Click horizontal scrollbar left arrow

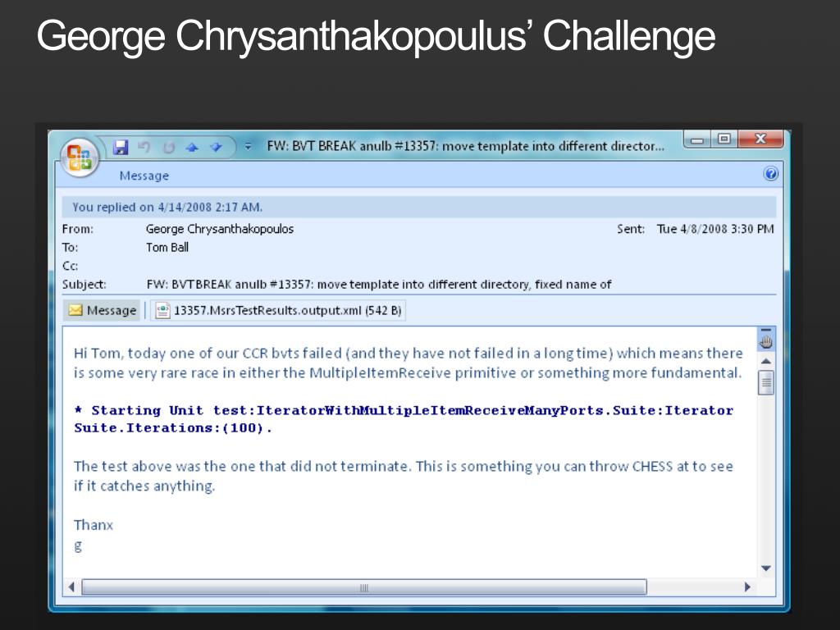(72, 587)
